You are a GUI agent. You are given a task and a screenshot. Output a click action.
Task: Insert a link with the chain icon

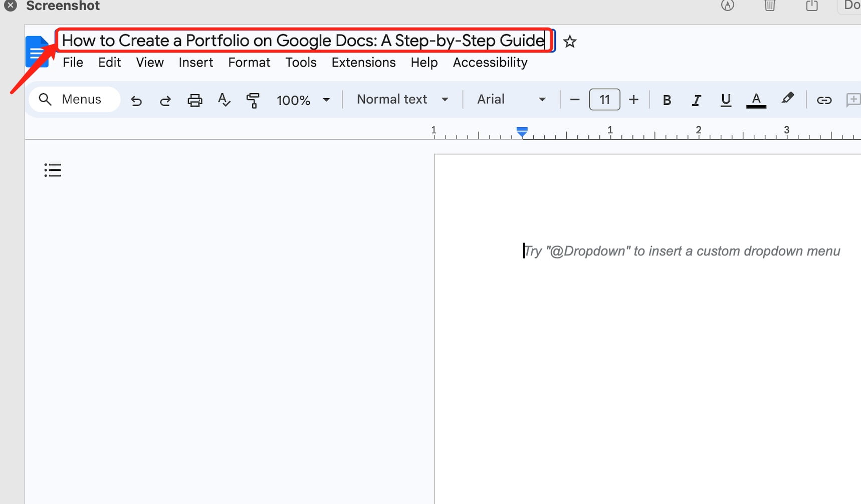click(x=824, y=100)
